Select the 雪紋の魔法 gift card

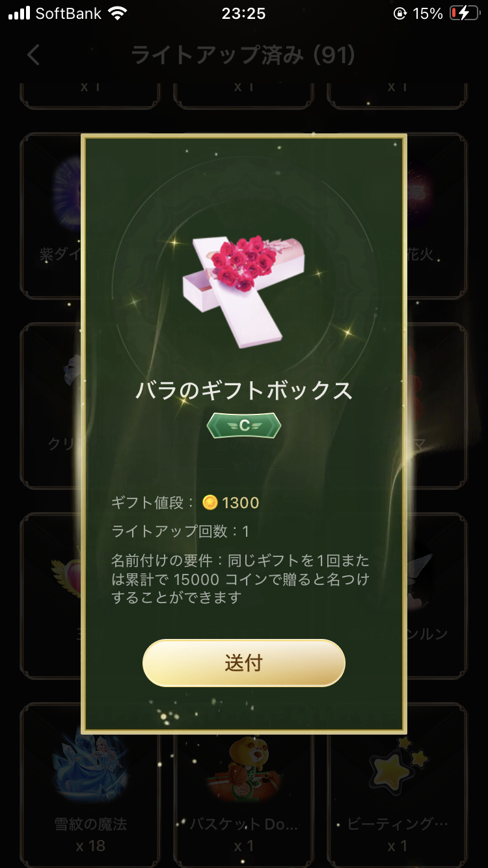[x=90, y=785]
